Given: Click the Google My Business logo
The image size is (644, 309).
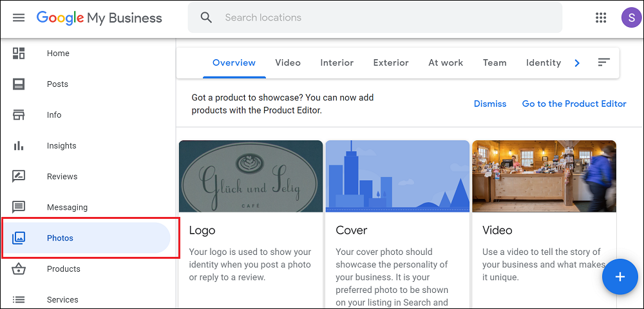Looking at the screenshot, I should (99, 18).
